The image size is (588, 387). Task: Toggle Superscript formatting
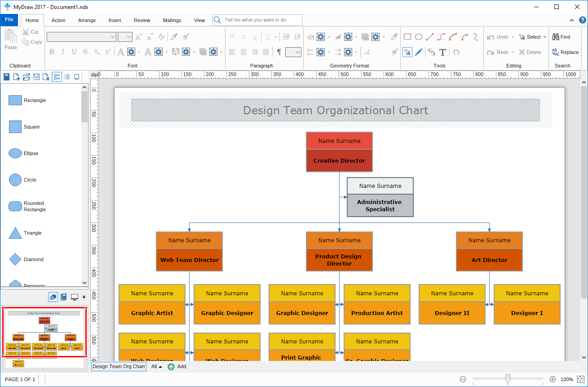tap(108, 52)
